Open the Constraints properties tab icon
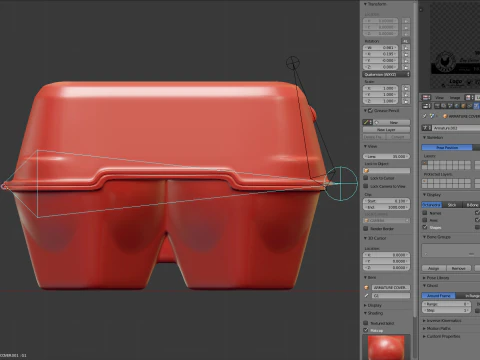480x360 pixels. (469, 106)
